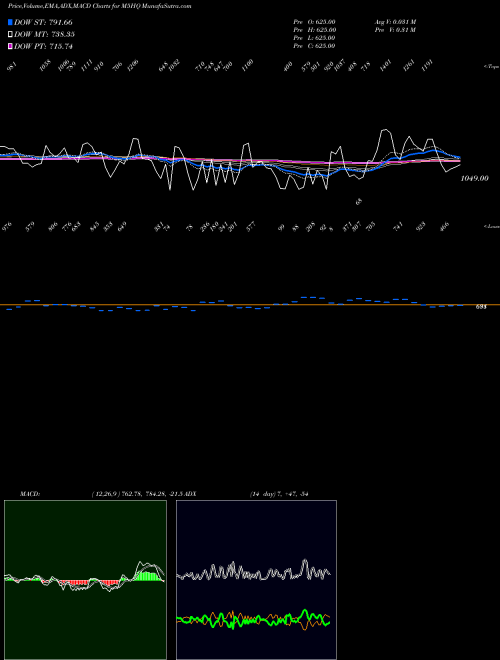The image size is (500, 660).
Task: Click the magenta DOW PT legend swatch
Action: click(11, 46)
